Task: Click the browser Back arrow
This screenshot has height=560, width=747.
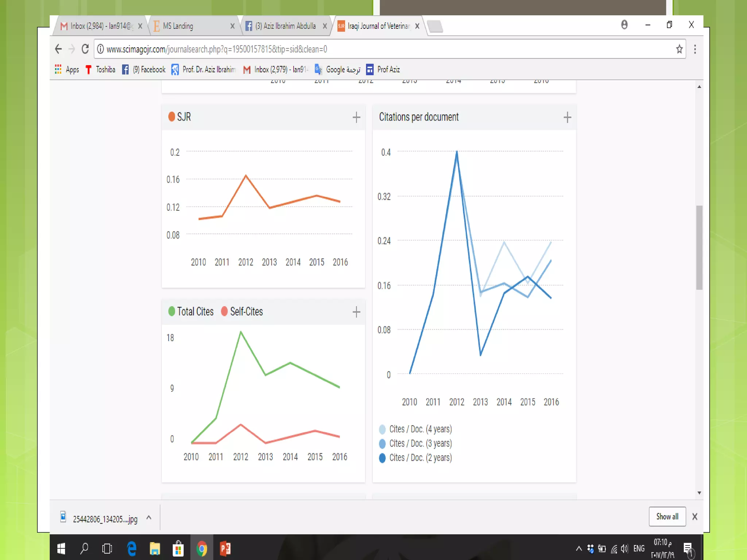Action: coord(58,49)
